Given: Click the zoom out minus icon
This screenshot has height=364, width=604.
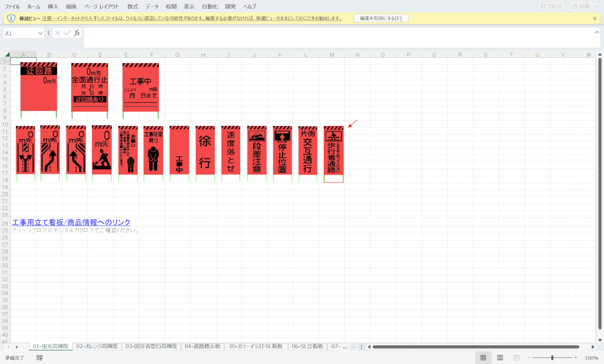Looking at the screenshot, I should click(x=528, y=358).
